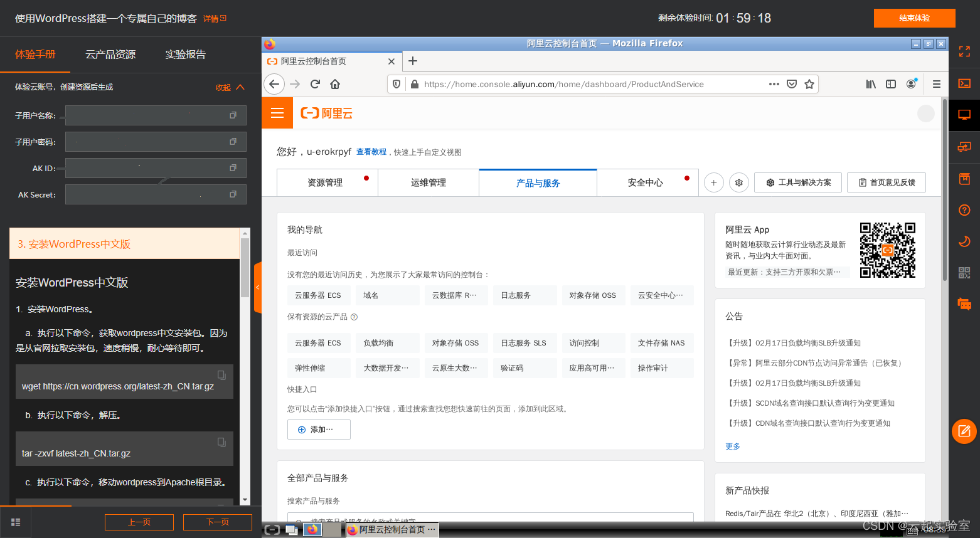Open the page actions ellipsis dropdown
The height and width of the screenshot is (538, 980).
tap(774, 83)
